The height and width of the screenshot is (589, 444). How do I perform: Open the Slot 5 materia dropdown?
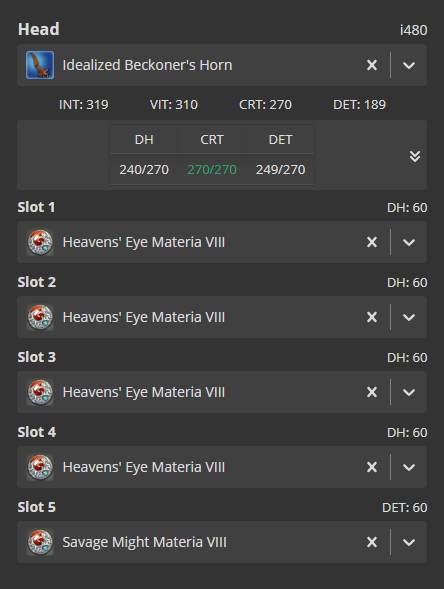(x=409, y=542)
